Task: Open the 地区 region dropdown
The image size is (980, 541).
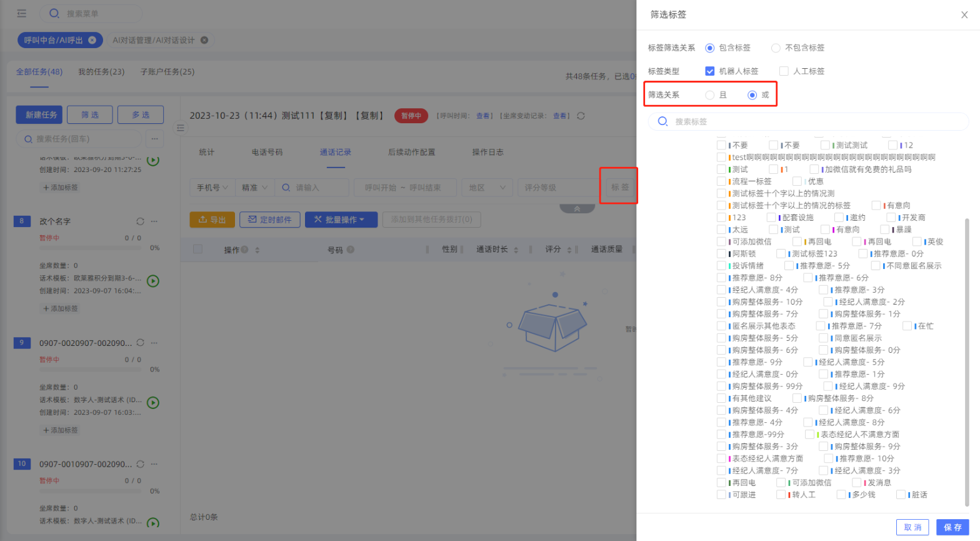Action: 487,188
